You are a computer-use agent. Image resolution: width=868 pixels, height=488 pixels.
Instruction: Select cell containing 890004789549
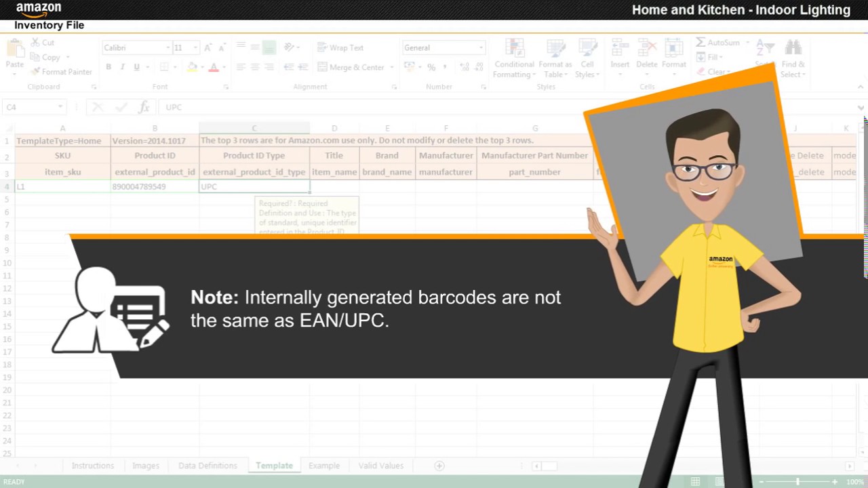155,186
